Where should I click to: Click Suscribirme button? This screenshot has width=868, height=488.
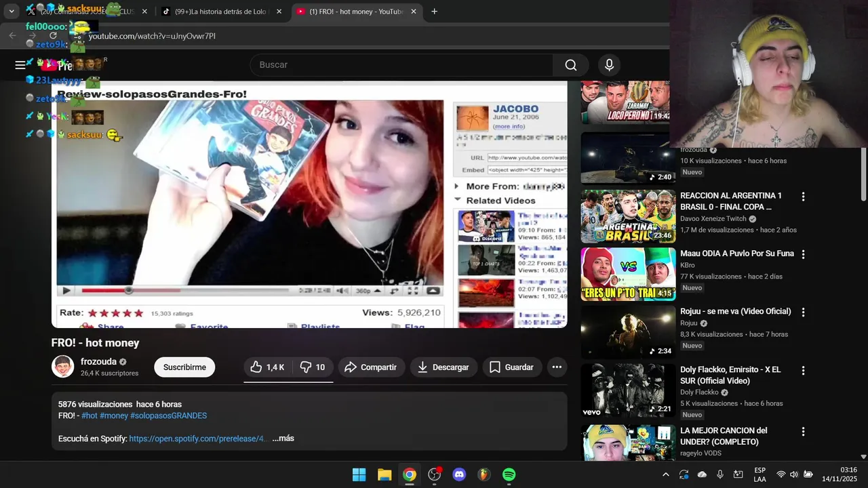(x=184, y=367)
